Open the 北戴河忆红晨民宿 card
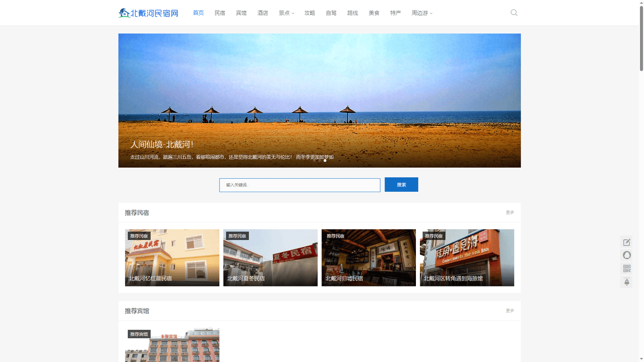Image resolution: width=644 pixels, height=362 pixels. (x=172, y=258)
